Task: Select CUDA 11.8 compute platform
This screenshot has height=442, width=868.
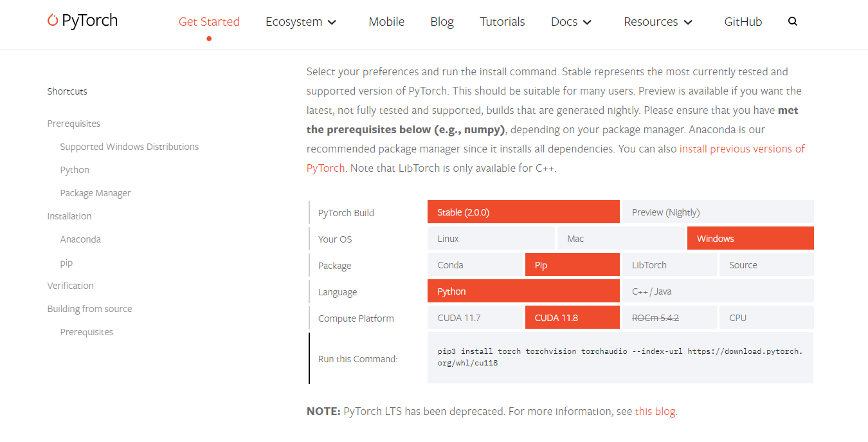Action: point(572,317)
